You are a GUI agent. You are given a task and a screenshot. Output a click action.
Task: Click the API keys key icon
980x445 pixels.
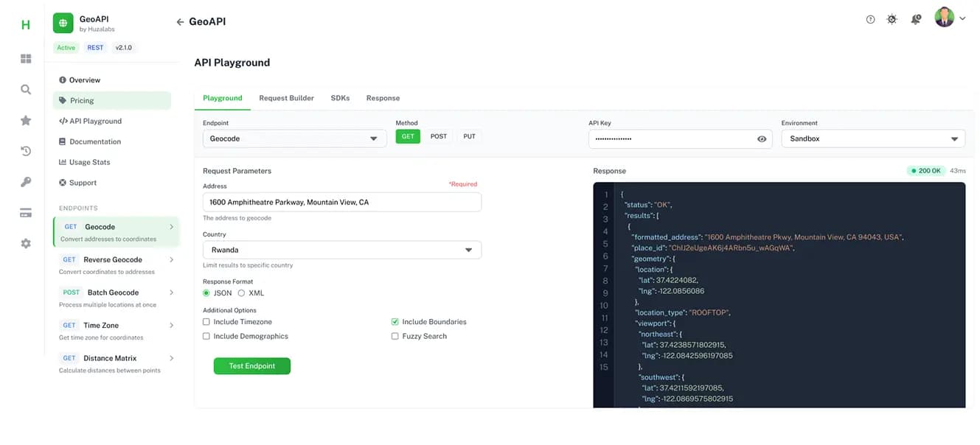tap(26, 182)
